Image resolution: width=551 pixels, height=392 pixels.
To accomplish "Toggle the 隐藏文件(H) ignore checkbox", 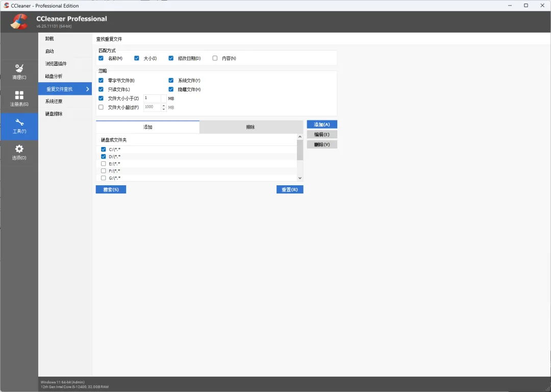I will point(171,89).
